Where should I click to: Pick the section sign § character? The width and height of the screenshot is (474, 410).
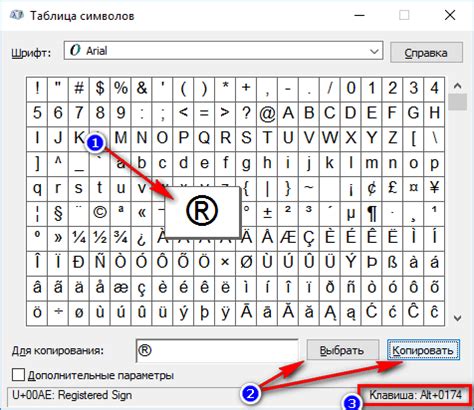click(58, 212)
